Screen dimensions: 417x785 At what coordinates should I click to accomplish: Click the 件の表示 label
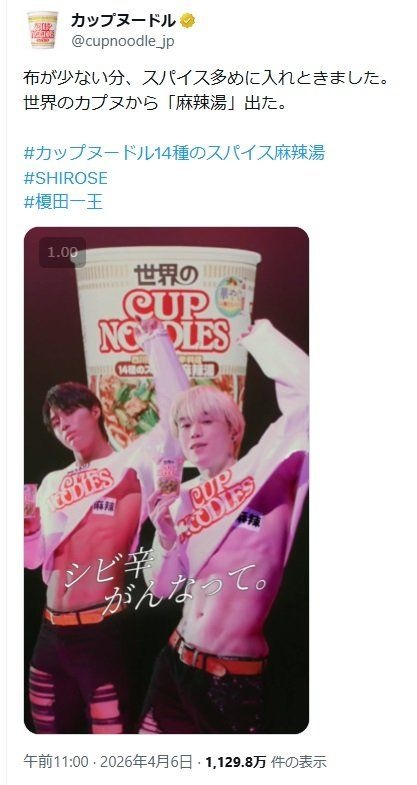tap(299, 762)
